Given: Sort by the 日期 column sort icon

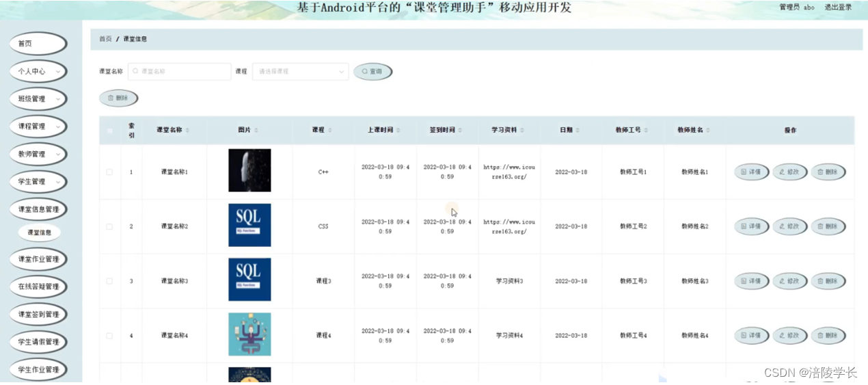Looking at the screenshot, I should click(x=578, y=130).
